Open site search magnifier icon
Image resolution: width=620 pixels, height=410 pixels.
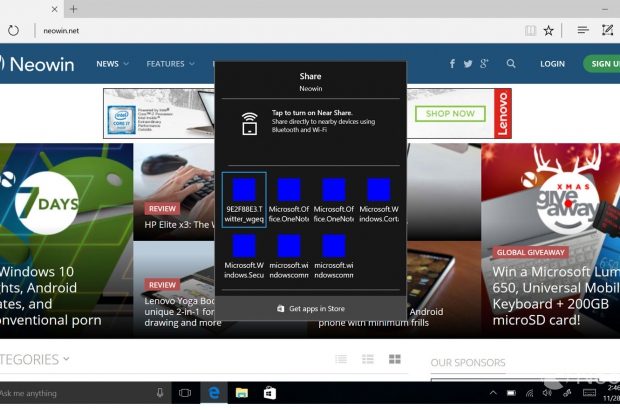[x=511, y=64]
